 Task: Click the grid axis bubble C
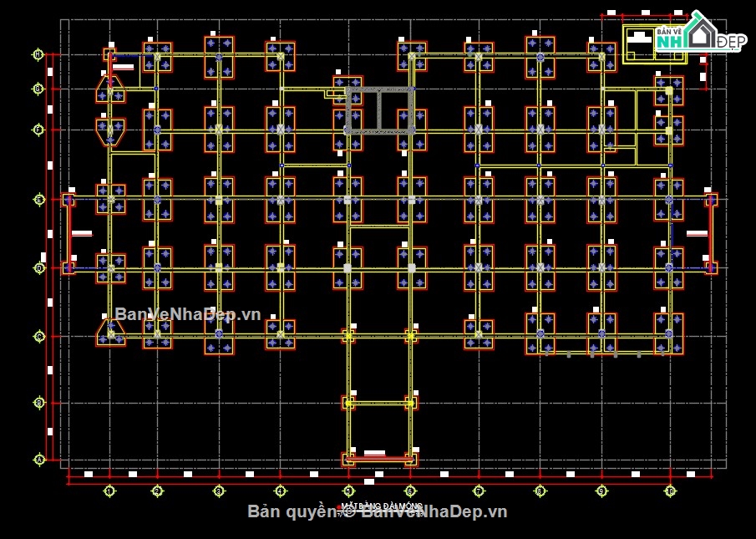(39, 337)
